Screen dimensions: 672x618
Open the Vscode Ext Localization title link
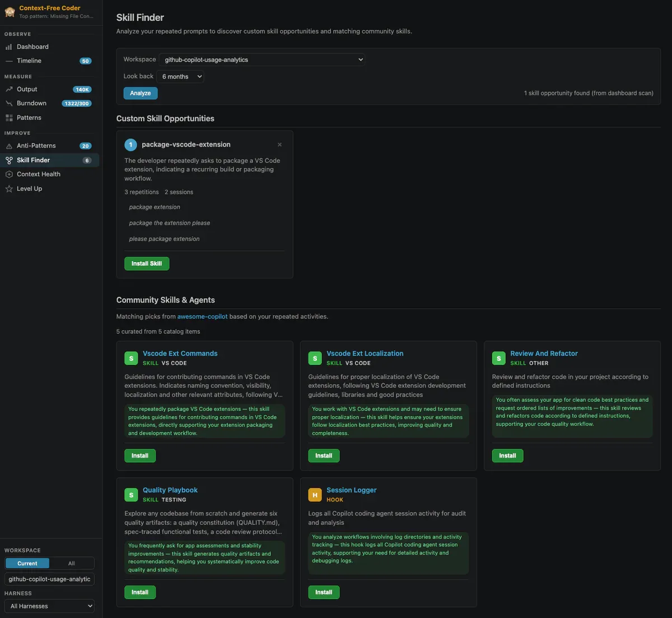[x=365, y=354]
